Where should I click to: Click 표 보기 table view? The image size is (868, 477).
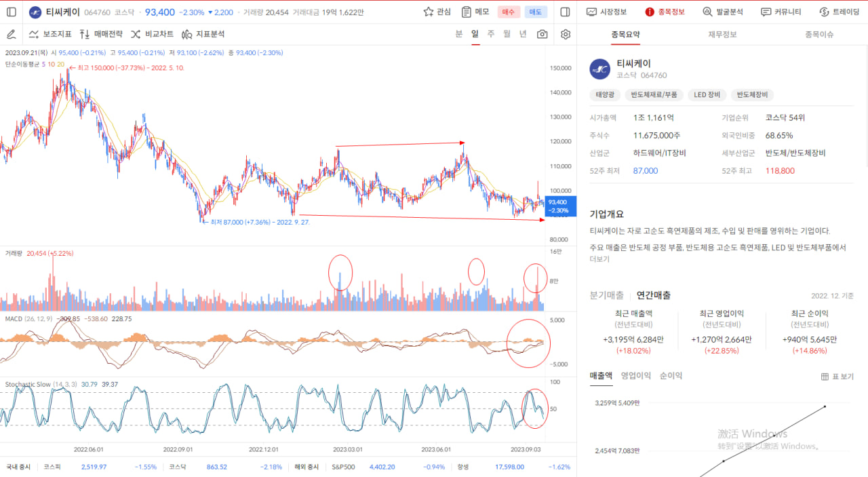pyautogui.click(x=837, y=377)
